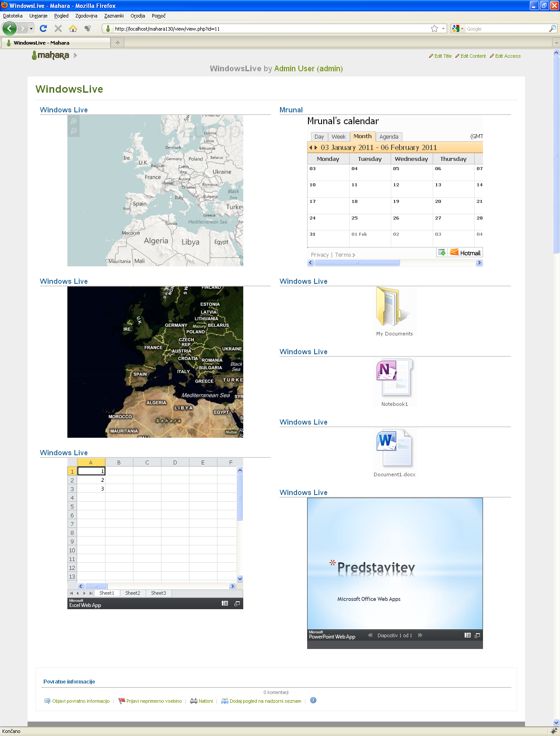
Task: Click the spreadsheet horizontal scrollbar thumb
Action: [x=96, y=586]
